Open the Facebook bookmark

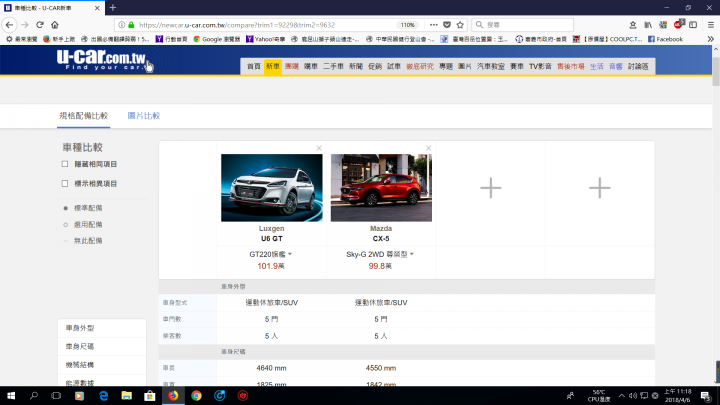(x=665, y=39)
